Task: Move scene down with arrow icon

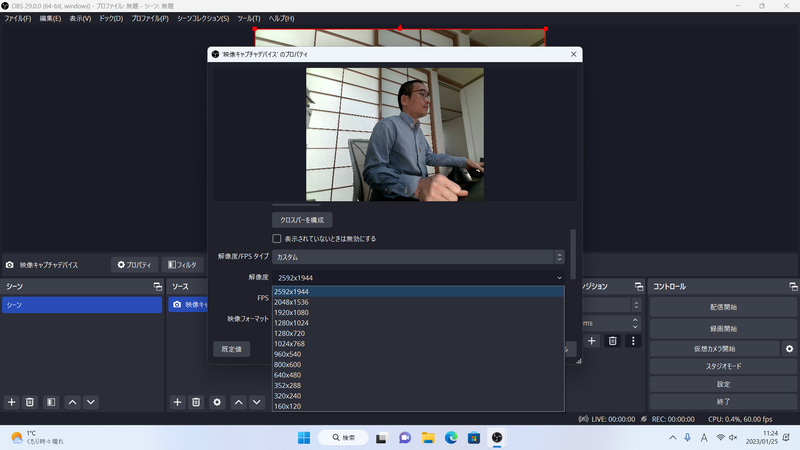Action: pos(91,402)
